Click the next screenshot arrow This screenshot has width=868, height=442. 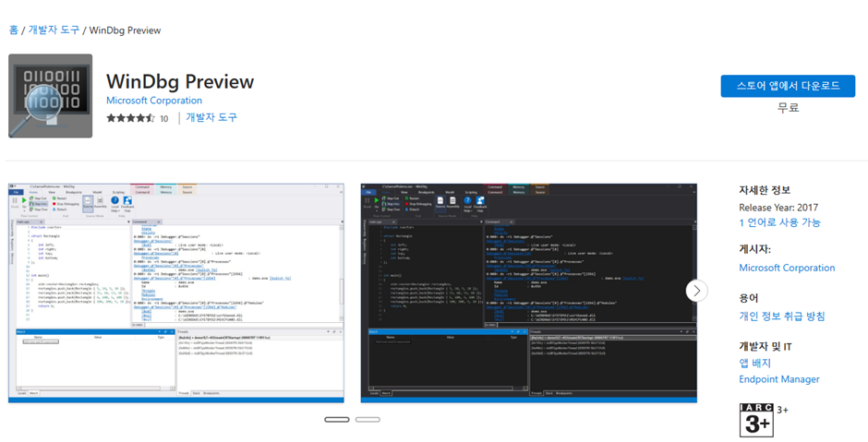tap(696, 291)
